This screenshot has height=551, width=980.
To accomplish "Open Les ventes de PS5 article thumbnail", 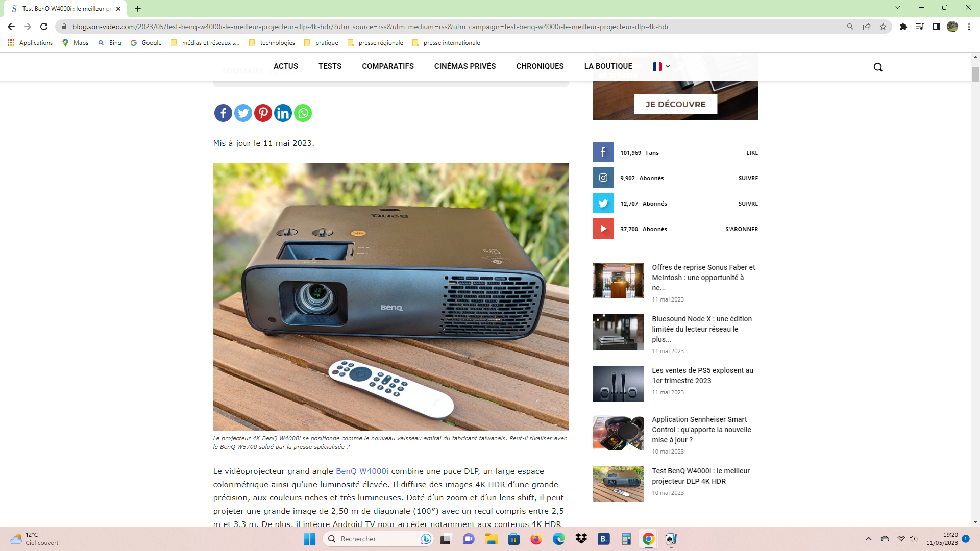I will click(618, 383).
